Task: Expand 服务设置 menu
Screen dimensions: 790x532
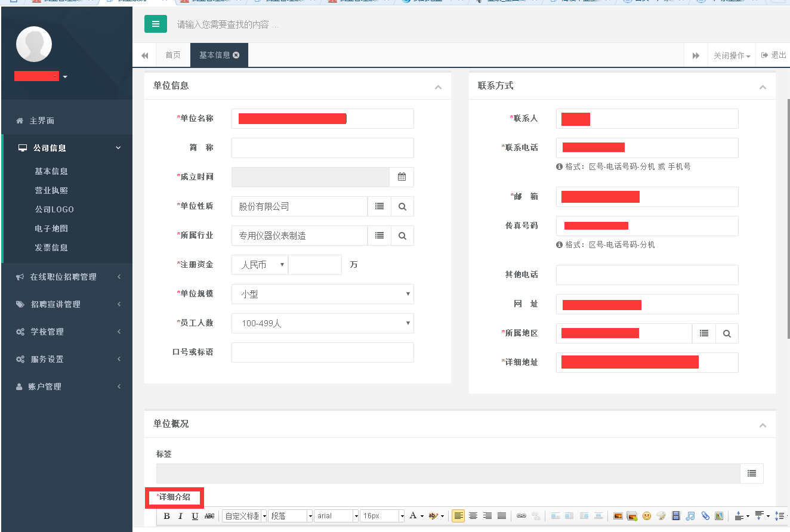Action: (x=66, y=359)
